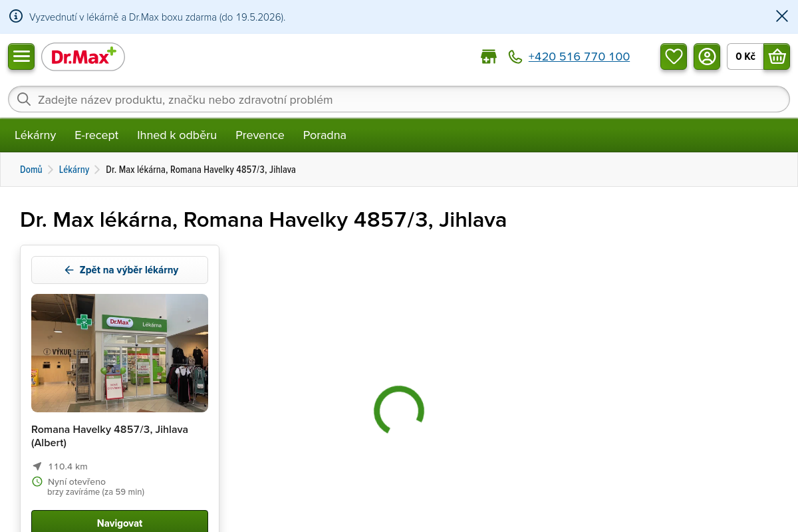
Task: Dismiss the free pickup notification banner
Action: pos(782,16)
